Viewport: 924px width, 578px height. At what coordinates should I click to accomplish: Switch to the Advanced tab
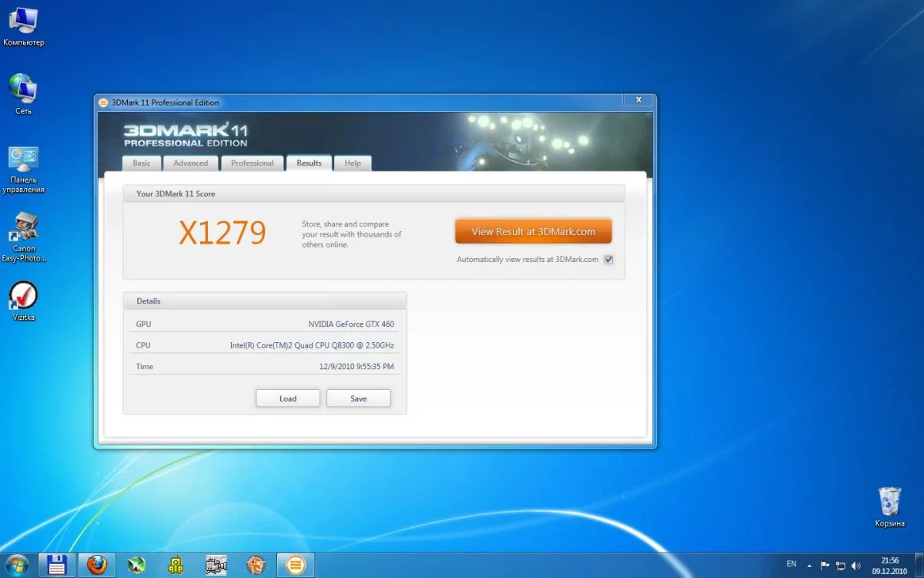tap(191, 163)
